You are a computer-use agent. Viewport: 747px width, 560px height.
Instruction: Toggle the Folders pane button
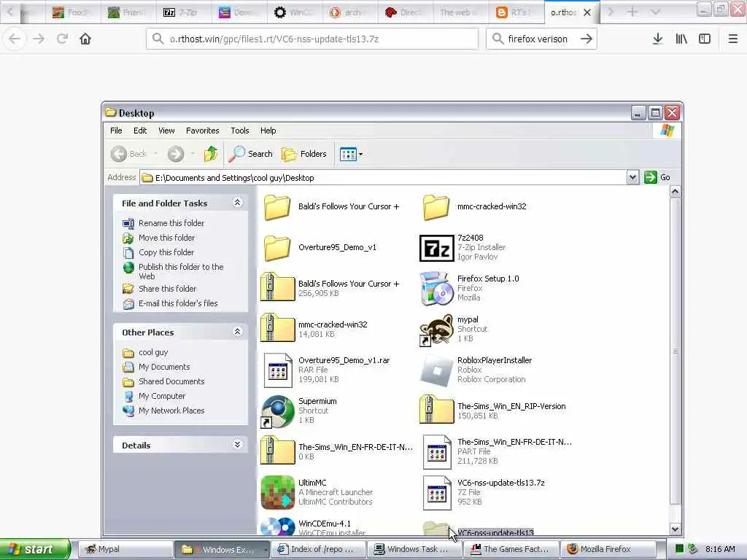304,154
